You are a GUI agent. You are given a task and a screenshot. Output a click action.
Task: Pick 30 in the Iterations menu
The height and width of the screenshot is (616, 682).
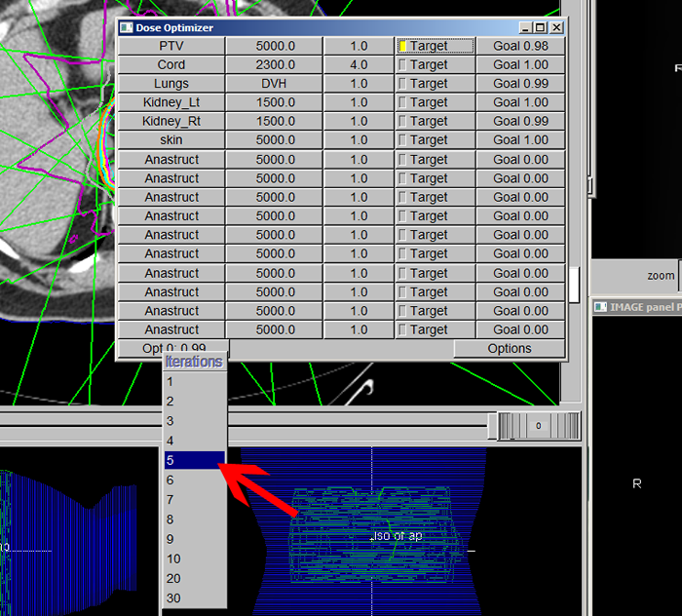195,597
